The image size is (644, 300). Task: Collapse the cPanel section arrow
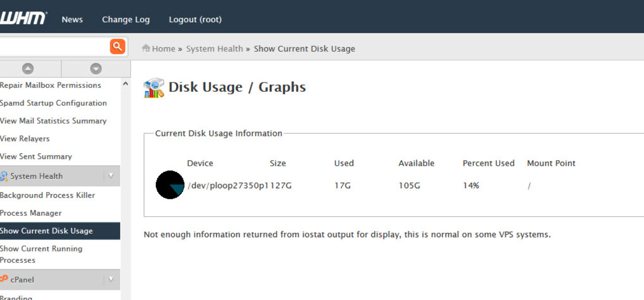point(110,279)
